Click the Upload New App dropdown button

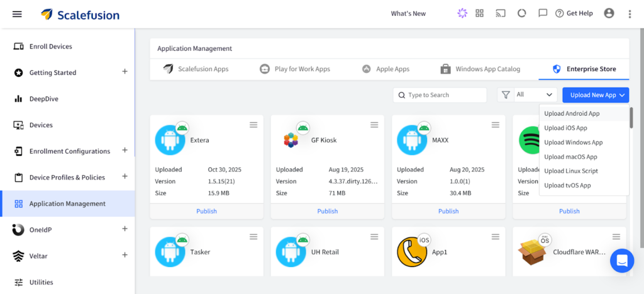pyautogui.click(x=596, y=95)
